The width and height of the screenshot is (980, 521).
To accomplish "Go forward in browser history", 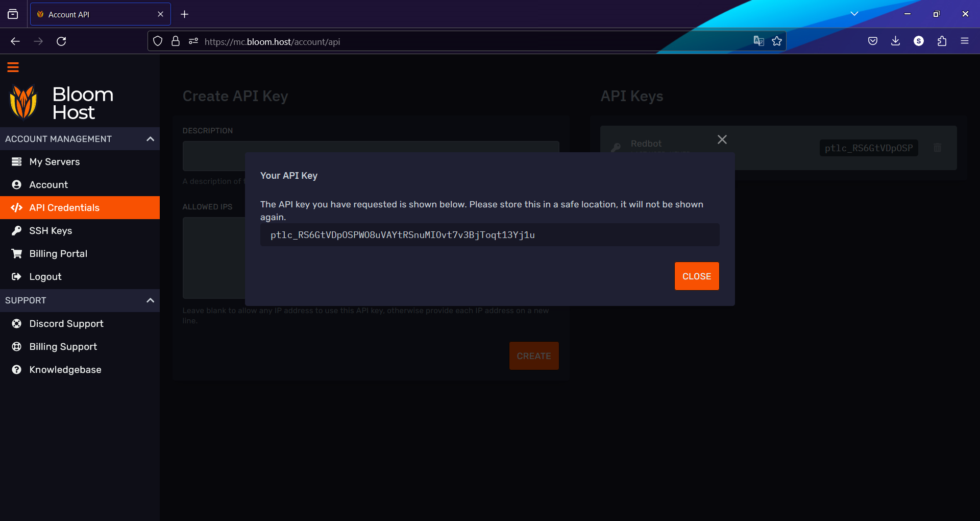I will coord(38,41).
